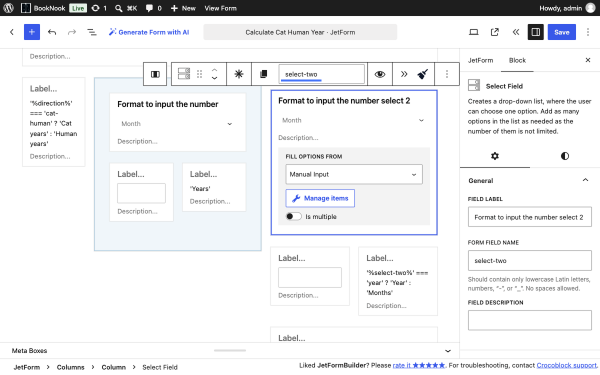Viewport: 600px width, 375px height.
Task: Switch to desktop preview icon
Action: point(474,32)
